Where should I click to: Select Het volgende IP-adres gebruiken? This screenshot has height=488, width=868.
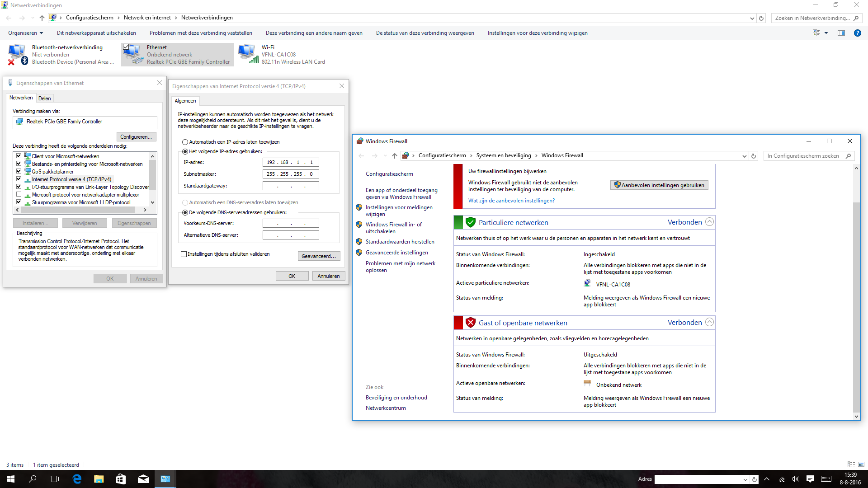coord(185,152)
